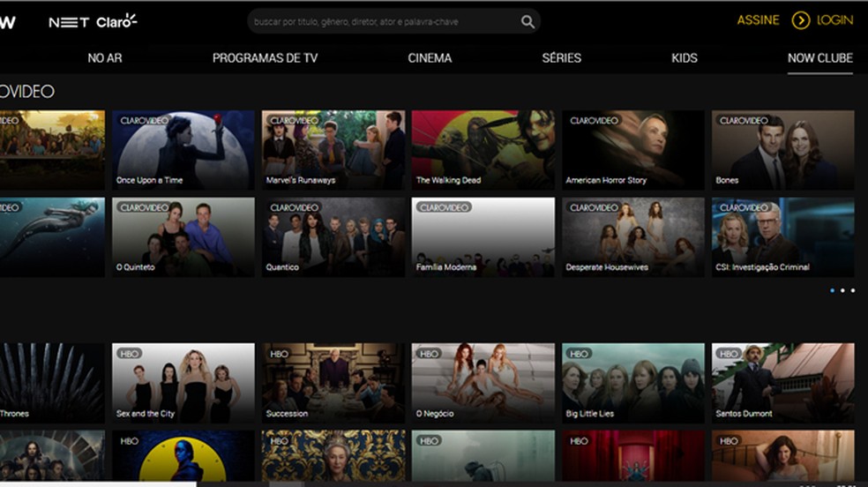Open HBO thumbnail with ornate blue-gold background

pyautogui.click(x=333, y=455)
